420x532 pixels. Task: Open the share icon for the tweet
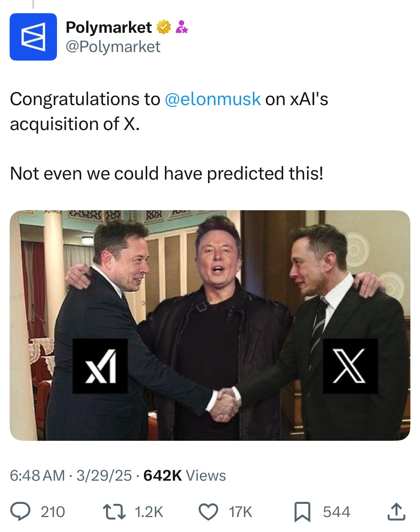point(397,512)
